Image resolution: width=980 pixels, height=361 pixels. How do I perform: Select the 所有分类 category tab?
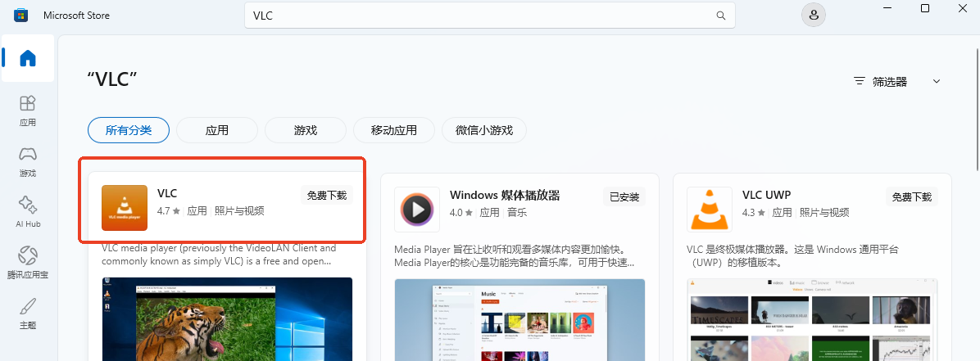click(x=128, y=130)
